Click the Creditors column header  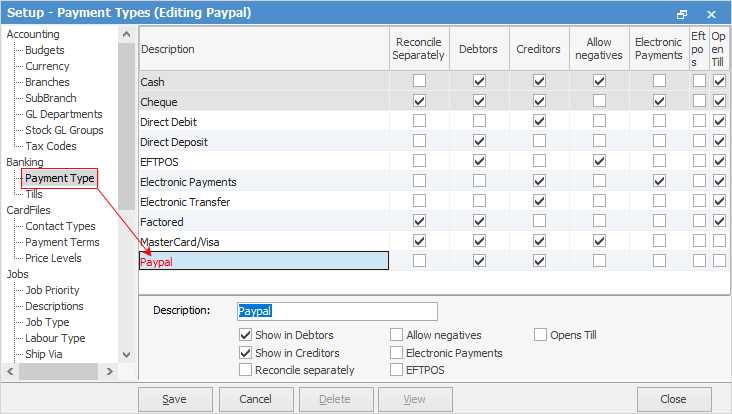pyautogui.click(x=539, y=49)
